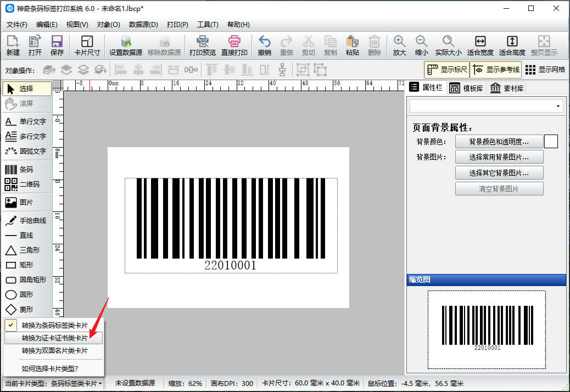Switch to the 模板库 tab
The width and height of the screenshot is (570, 392).
(x=466, y=88)
